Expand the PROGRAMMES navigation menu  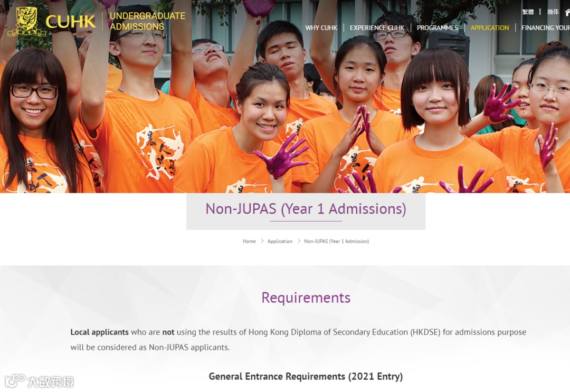click(x=438, y=27)
